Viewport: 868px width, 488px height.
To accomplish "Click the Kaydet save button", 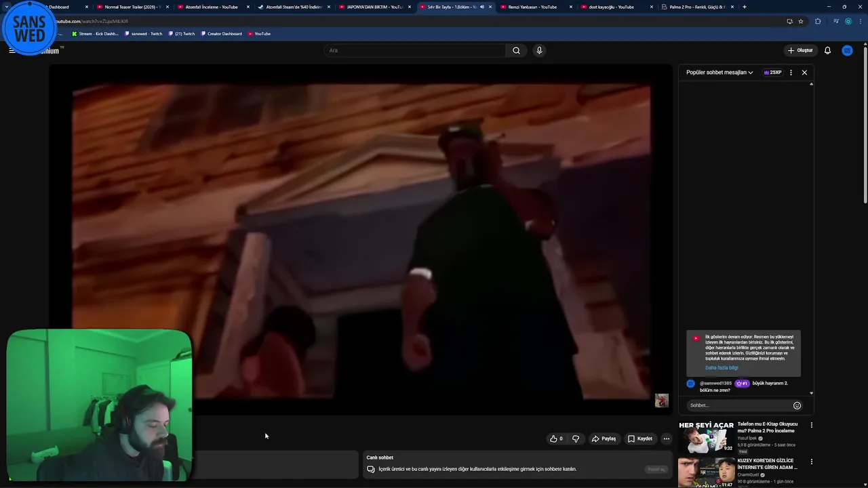I will [640, 439].
